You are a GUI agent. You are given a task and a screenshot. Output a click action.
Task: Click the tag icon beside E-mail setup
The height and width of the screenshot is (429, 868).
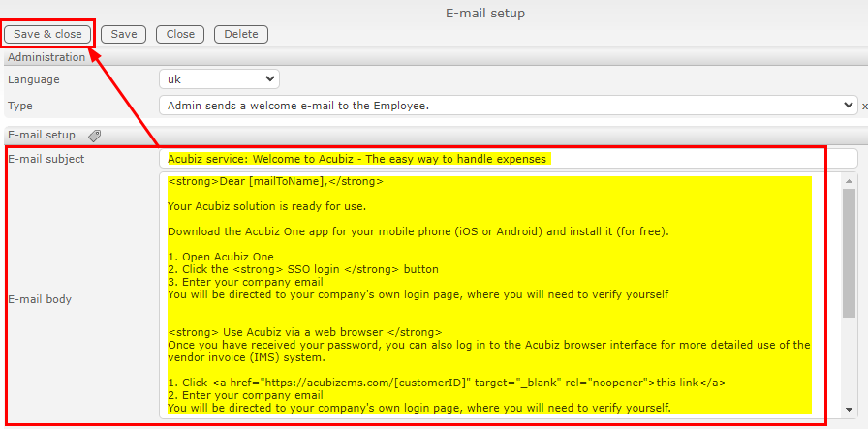click(x=94, y=135)
